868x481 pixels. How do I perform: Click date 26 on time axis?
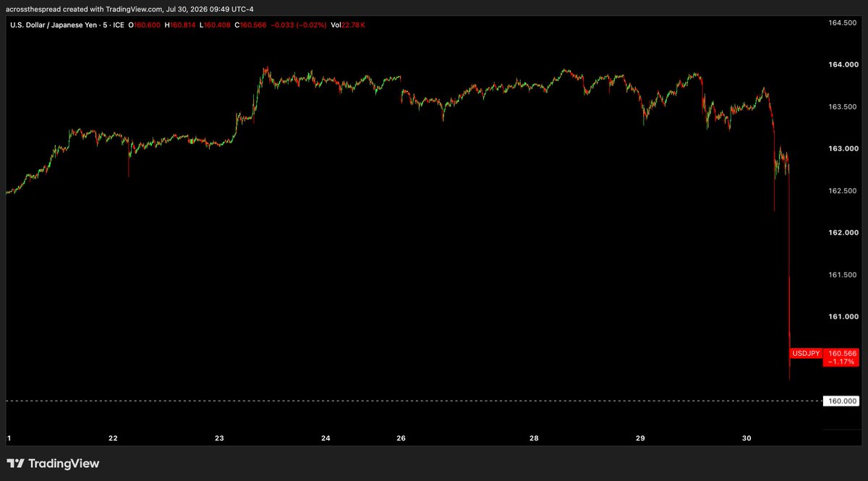(401, 438)
